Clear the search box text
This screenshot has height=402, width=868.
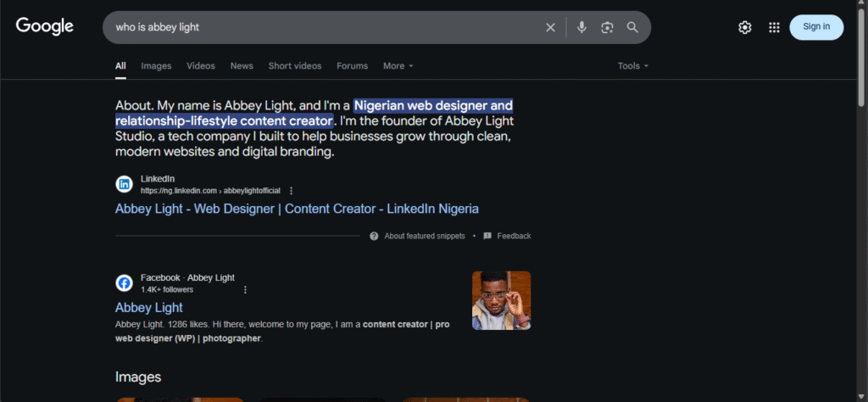550,27
